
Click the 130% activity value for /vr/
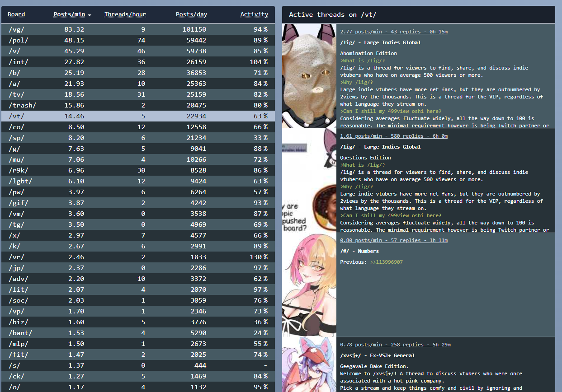(258, 257)
